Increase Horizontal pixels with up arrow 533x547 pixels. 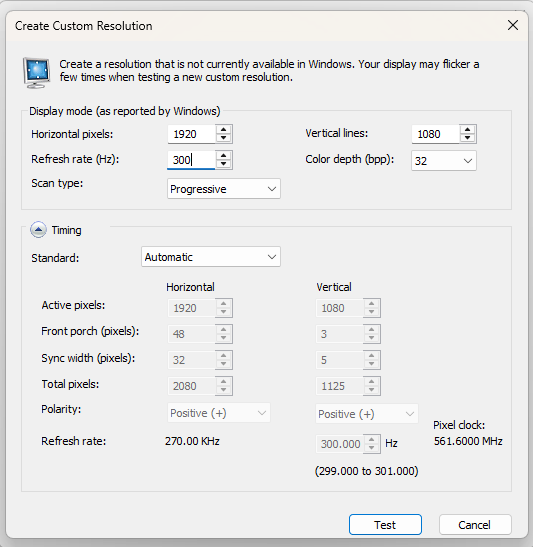224,129
